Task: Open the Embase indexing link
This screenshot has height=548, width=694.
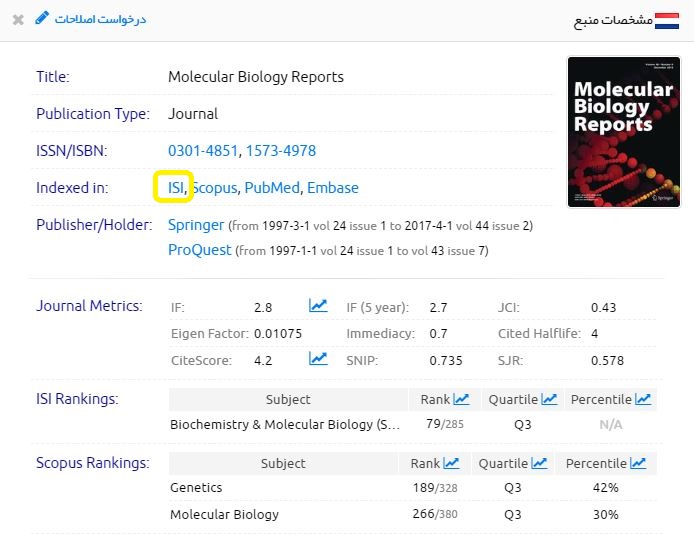Action: [x=332, y=187]
